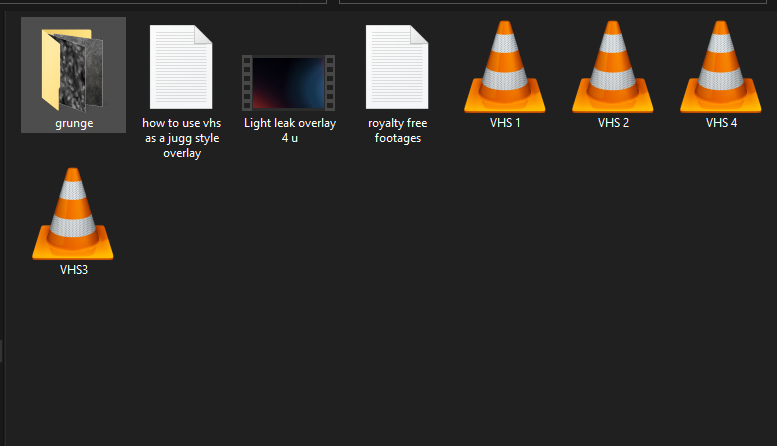Click the 'VHS3' filename label
The height and width of the screenshot is (446, 777).
coord(74,270)
